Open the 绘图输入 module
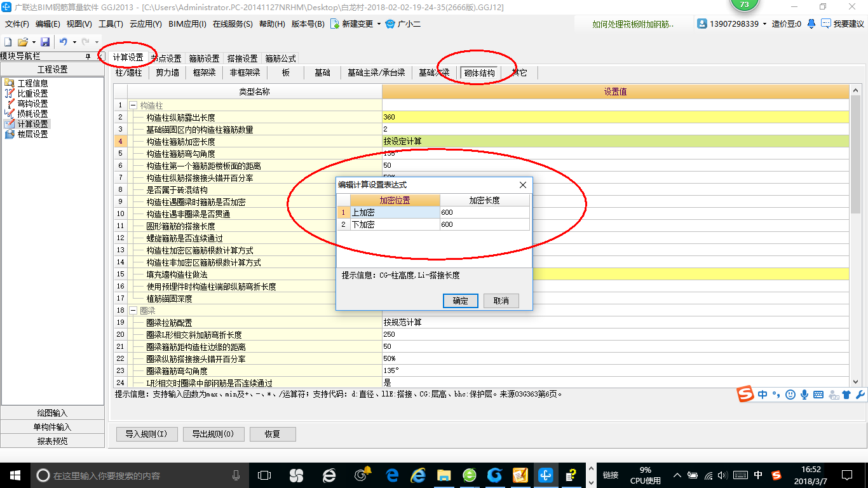 (x=52, y=413)
